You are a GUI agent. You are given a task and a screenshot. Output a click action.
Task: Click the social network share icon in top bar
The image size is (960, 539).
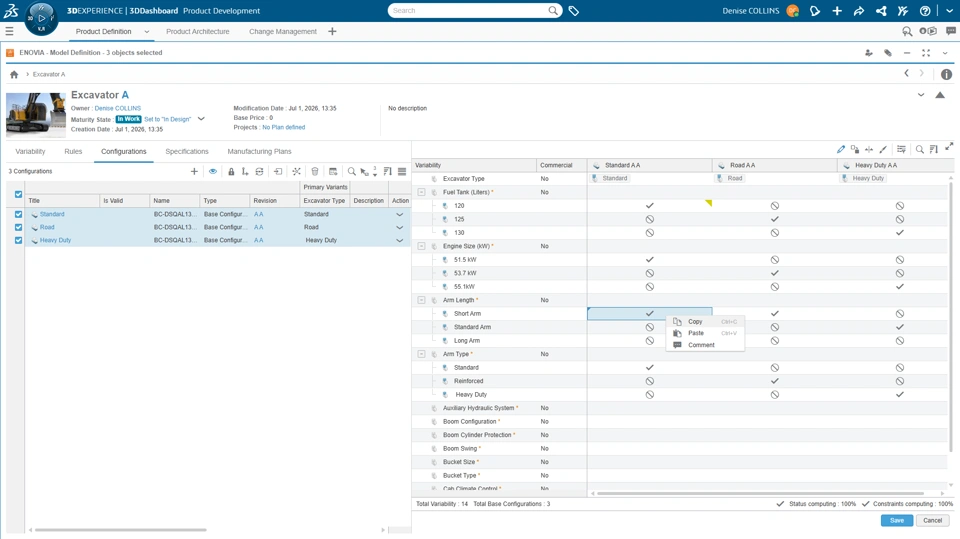[881, 10]
